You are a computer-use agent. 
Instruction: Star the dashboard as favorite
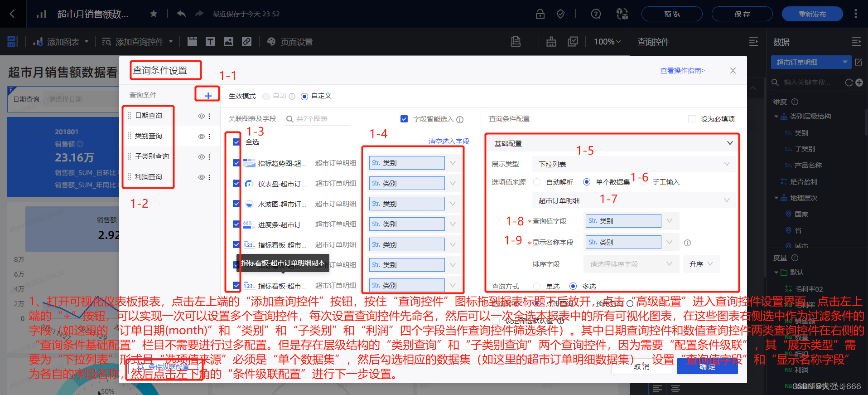(154, 14)
